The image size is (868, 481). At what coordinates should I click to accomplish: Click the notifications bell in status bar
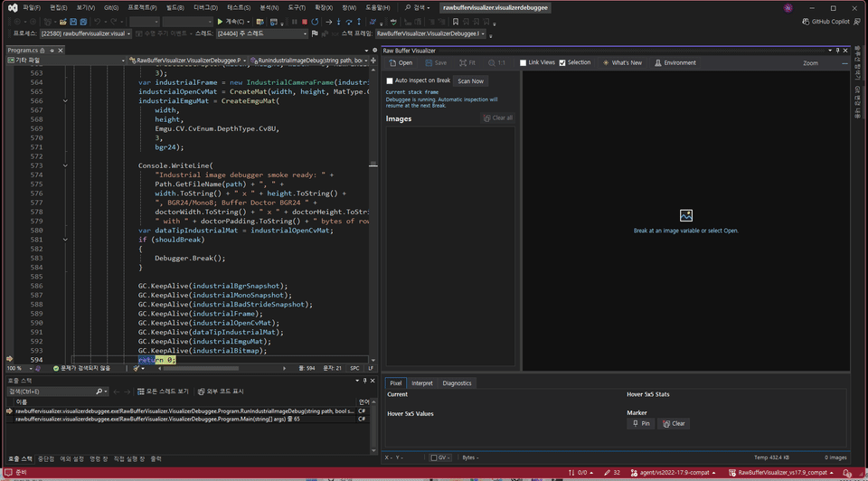[847, 473]
